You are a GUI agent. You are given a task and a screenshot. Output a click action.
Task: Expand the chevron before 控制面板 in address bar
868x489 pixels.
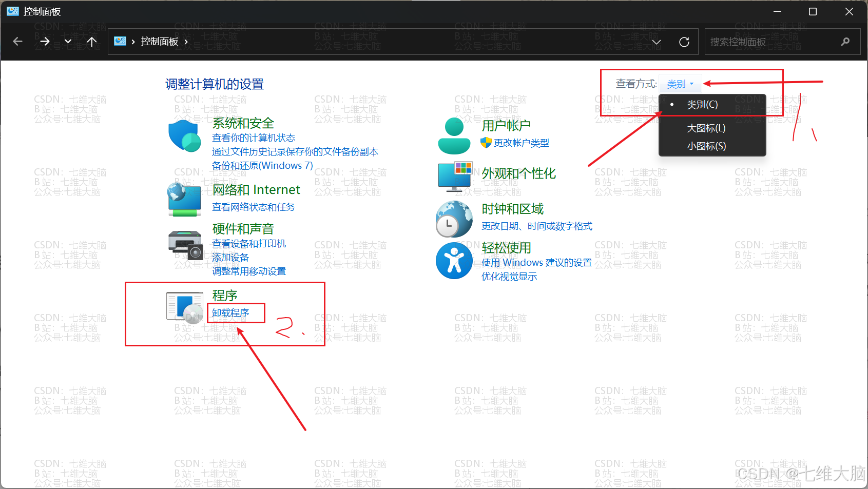(133, 42)
